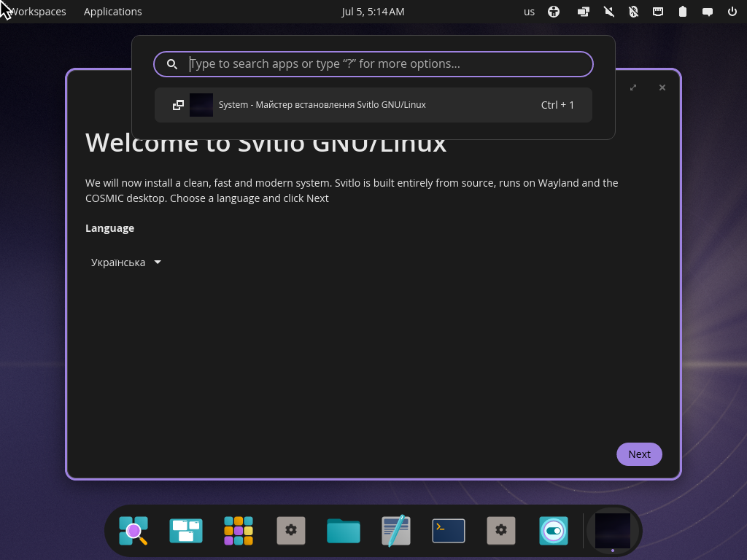747x560 pixels.
Task: Maximize the installer window
Action: (x=633, y=87)
